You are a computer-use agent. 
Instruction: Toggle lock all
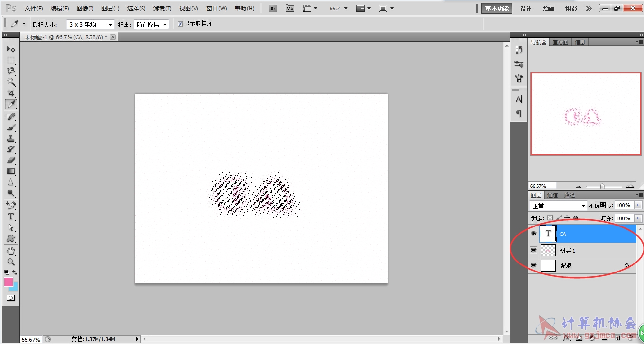[576, 218]
